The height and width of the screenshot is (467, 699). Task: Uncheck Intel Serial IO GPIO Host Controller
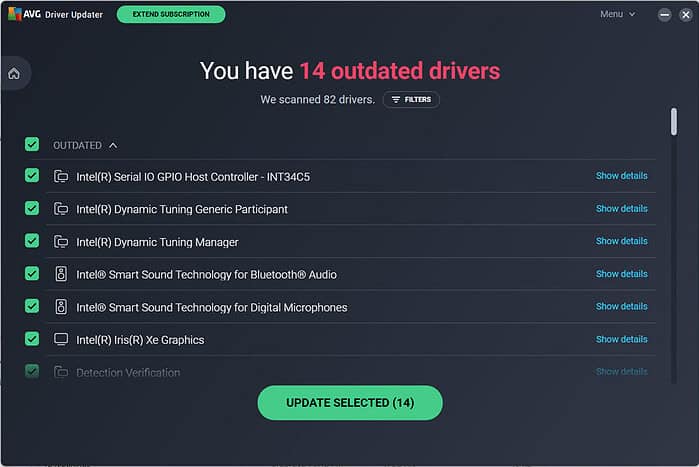32,176
